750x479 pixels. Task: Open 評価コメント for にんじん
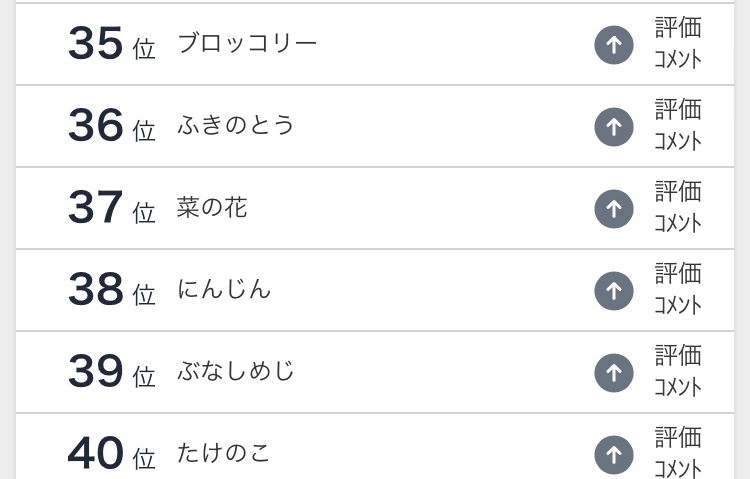click(x=678, y=289)
